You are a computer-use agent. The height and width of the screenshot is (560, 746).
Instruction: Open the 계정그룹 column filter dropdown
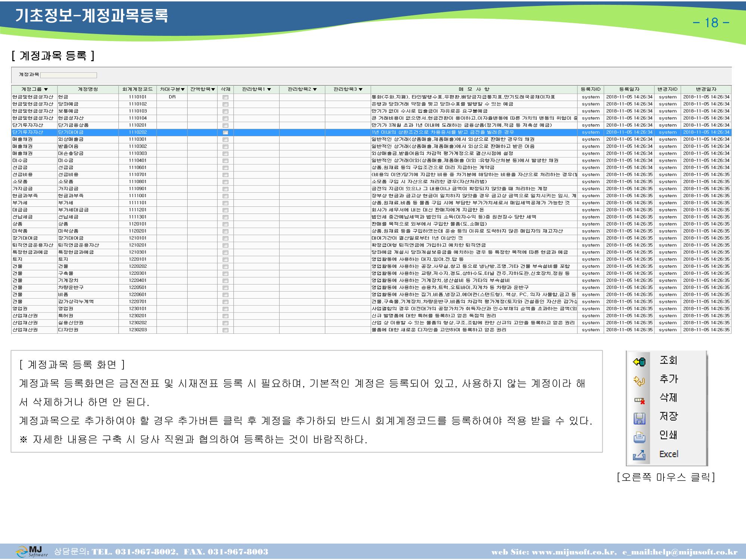tap(46, 89)
